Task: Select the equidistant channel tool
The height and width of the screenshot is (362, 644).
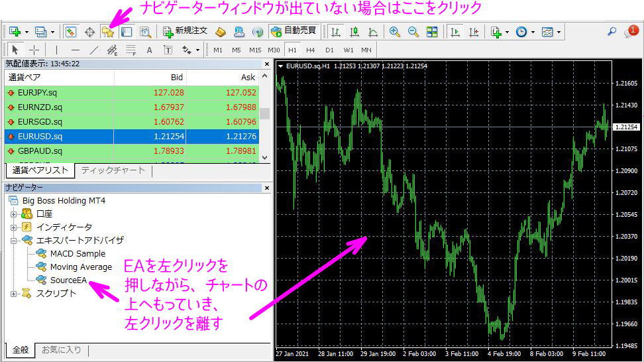Action: tap(112, 50)
